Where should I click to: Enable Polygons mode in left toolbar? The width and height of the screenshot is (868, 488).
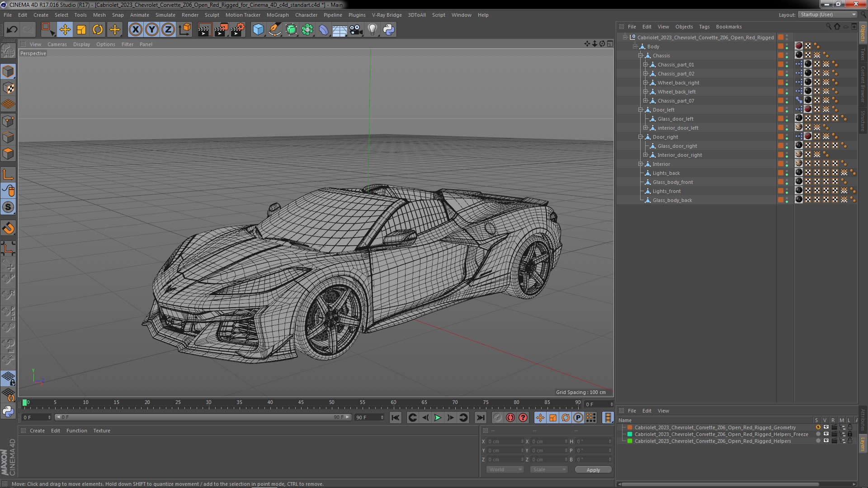tap(8, 154)
